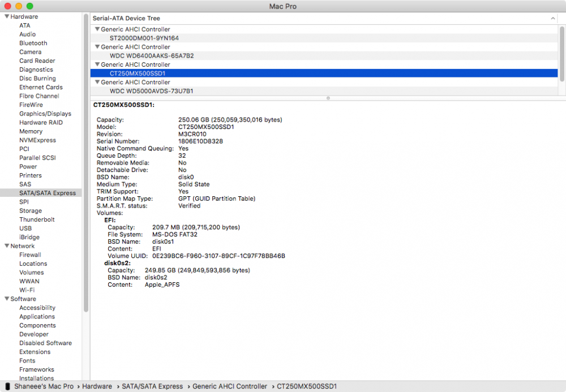The image size is (566, 392).
Task: Open Power information
Action: point(28,167)
